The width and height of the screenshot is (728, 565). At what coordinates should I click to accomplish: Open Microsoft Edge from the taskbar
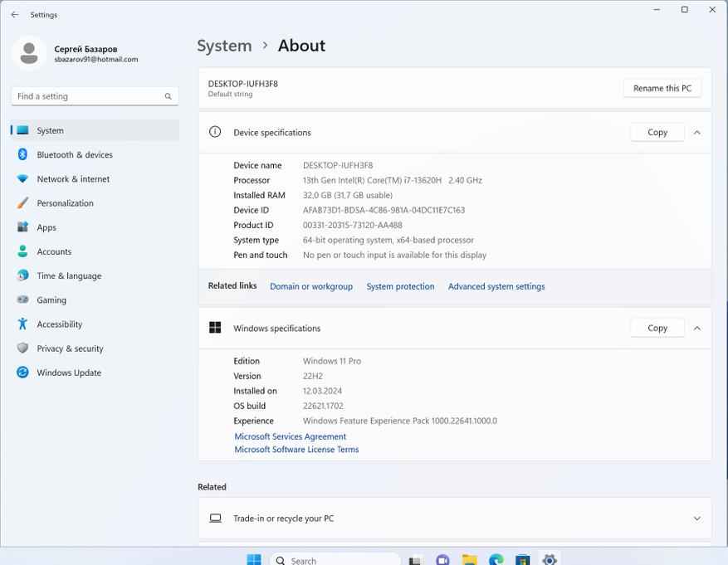[x=496, y=560]
